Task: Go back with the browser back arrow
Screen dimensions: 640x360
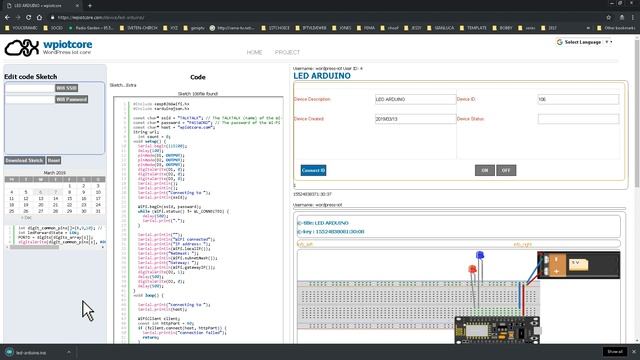Action: [7, 18]
